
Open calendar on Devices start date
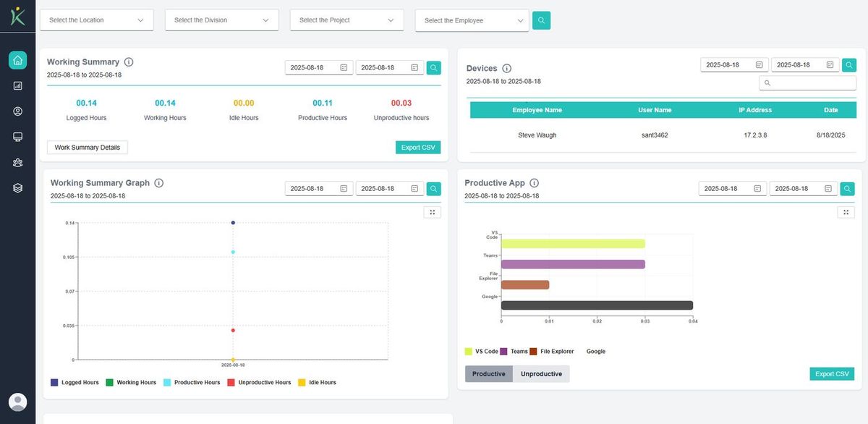[x=759, y=64]
